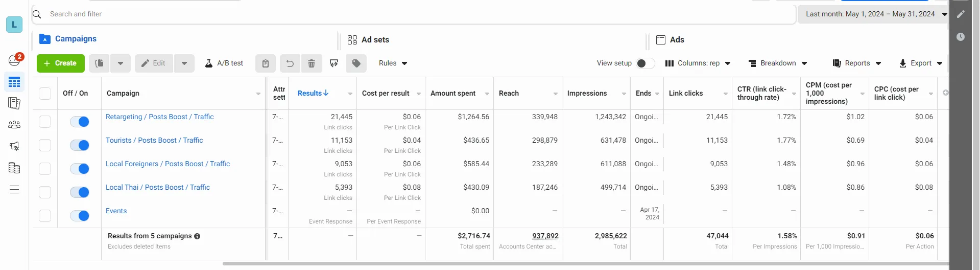Viewport: 980px width, 270px height.
Task: Open the date range dropdown
Action: [873, 14]
